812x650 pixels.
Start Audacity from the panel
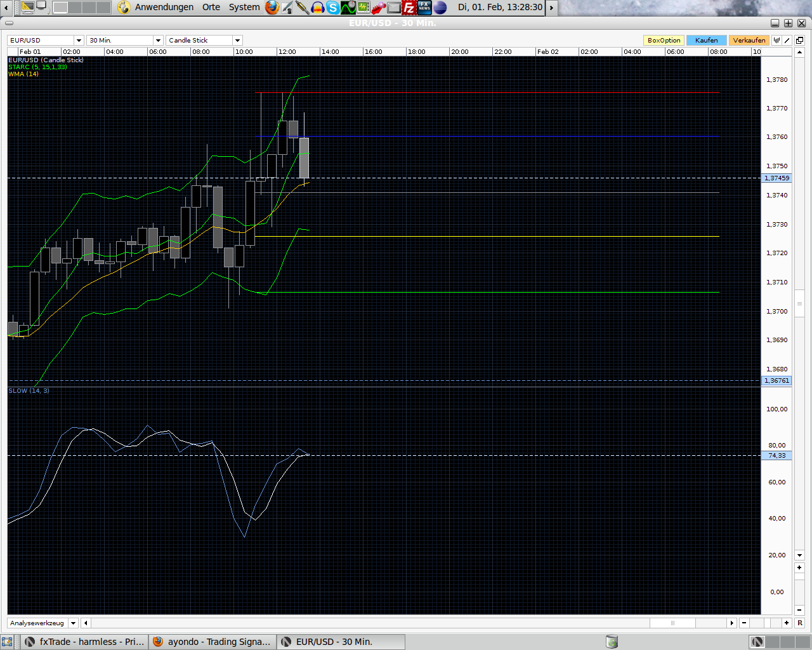[318, 8]
